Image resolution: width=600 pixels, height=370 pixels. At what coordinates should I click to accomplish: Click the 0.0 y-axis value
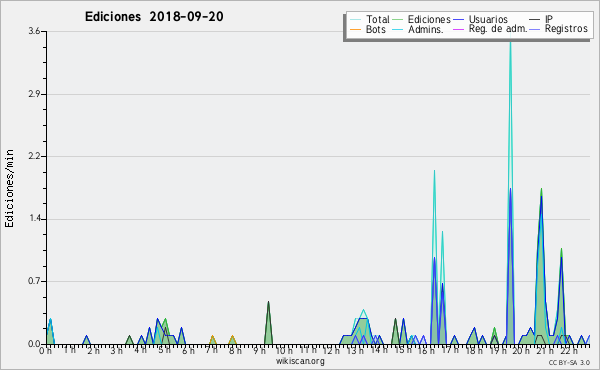[34, 344]
